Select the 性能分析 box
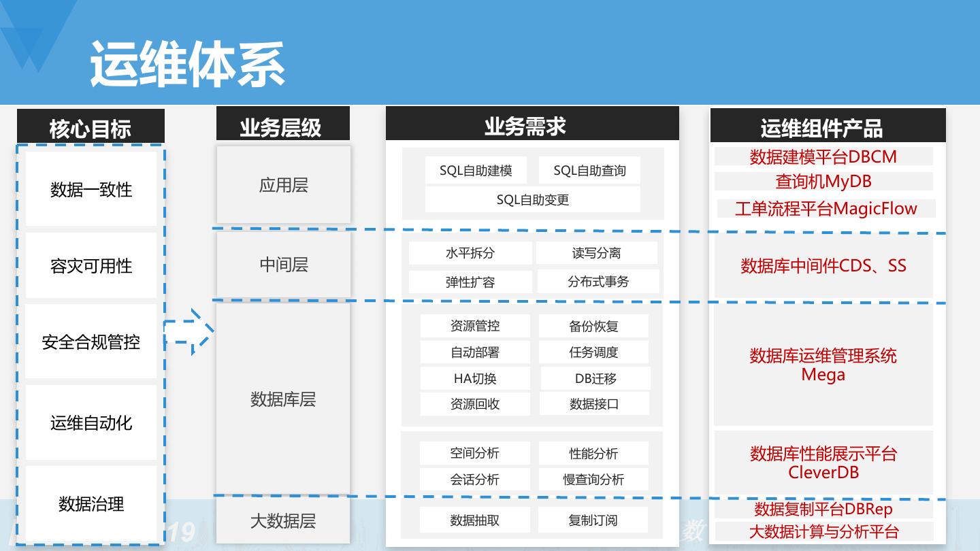This screenshot has width=980, height=551. [x=593, y=453]
